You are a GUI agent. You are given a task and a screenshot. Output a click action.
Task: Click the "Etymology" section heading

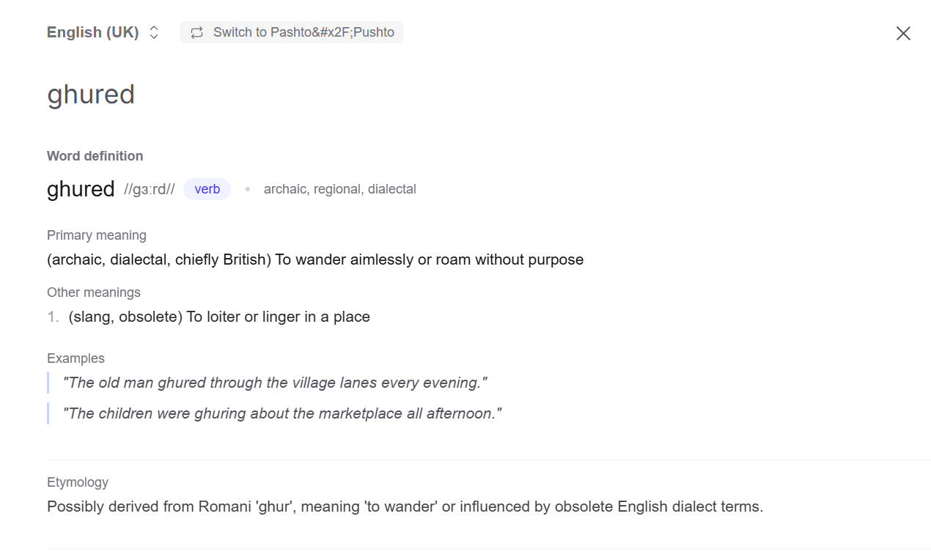click(78, 482)
